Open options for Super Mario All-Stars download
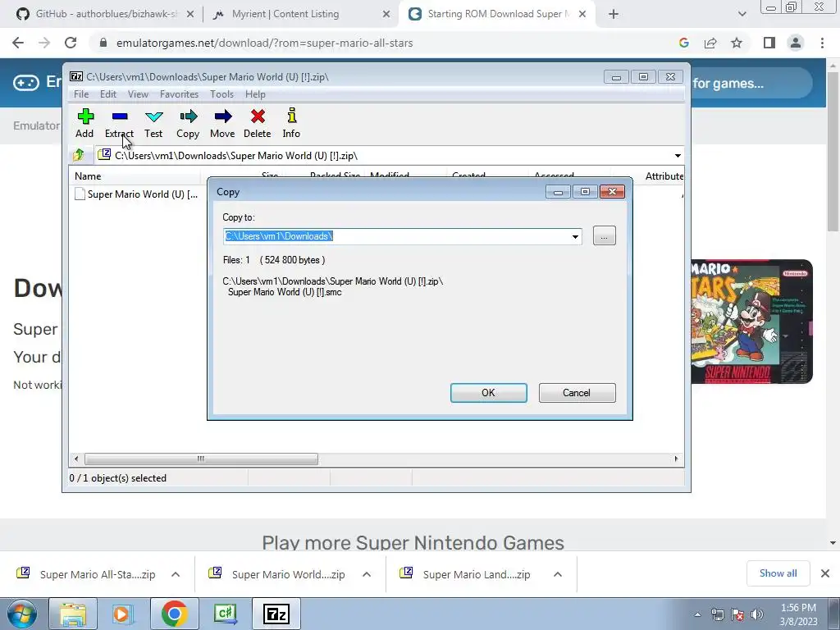 pyautogui.click(x=176, y=574)
